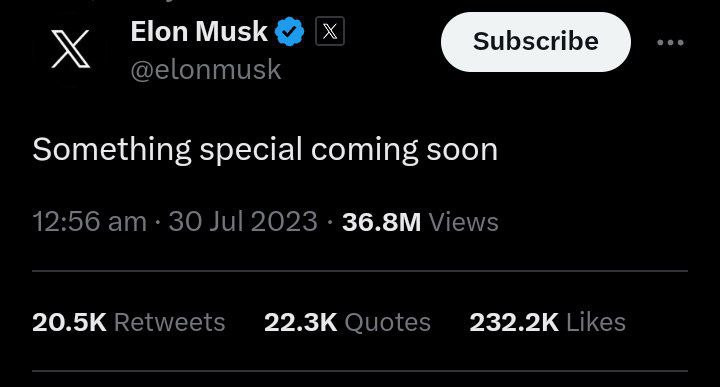The height and width of the screenshot is (387, 720).
Task: Click the 30 Jul 2023 date
Action: pyautogui.click(x=243, y=222)
